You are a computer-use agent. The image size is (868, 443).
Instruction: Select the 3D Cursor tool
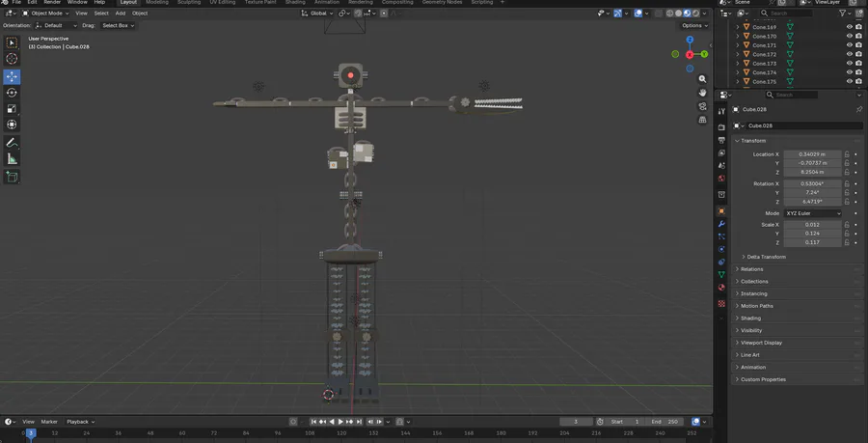[12, 59]
